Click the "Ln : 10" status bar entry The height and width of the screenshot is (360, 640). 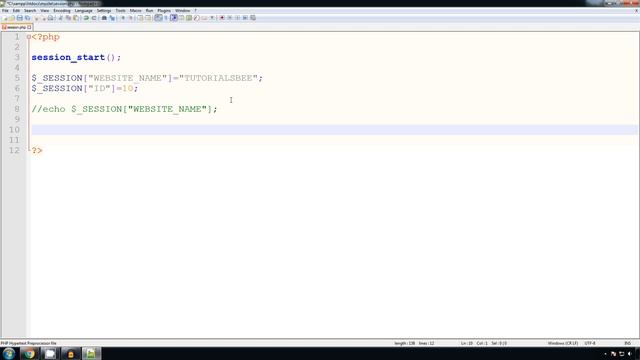tap(467, 343)
